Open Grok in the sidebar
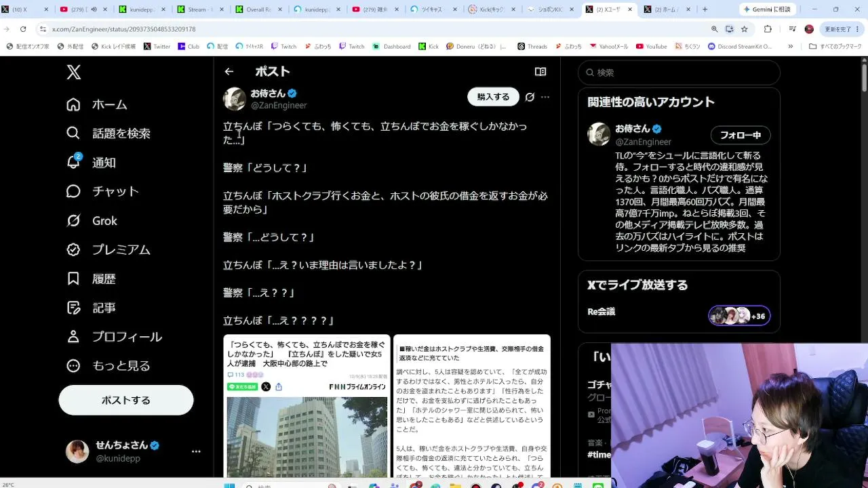Image resolution: width=868 pixels, height=488 pixels. coord(92,221)
